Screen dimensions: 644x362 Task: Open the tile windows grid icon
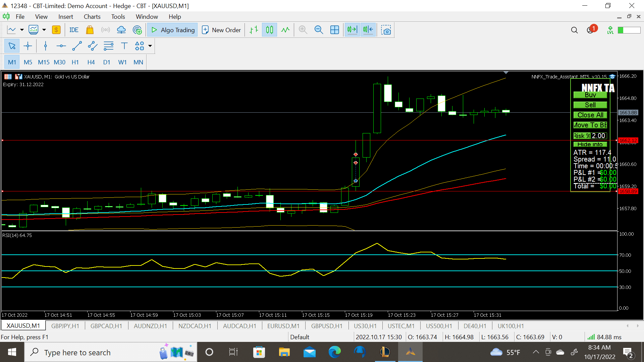tap(334, 30)
